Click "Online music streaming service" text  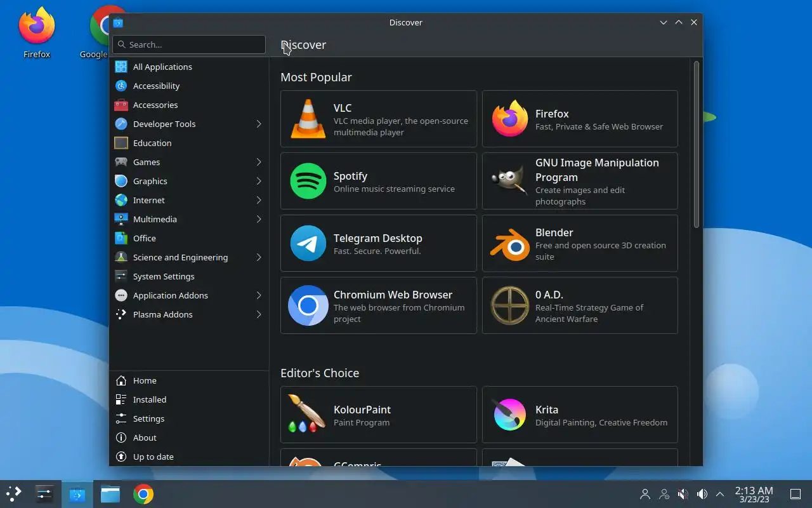[394, 189]
